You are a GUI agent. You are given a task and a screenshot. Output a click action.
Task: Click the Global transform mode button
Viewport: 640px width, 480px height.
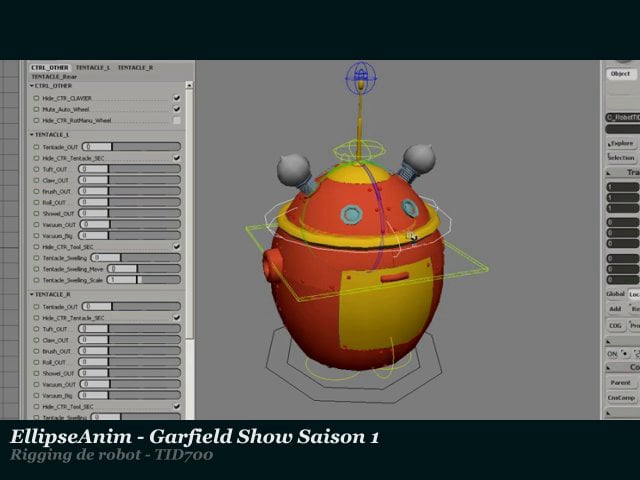616,294
